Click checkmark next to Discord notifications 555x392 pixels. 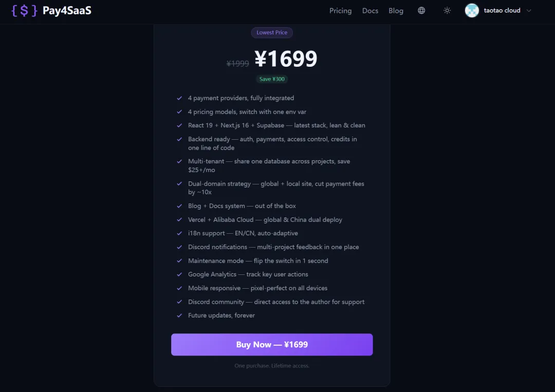179,247
